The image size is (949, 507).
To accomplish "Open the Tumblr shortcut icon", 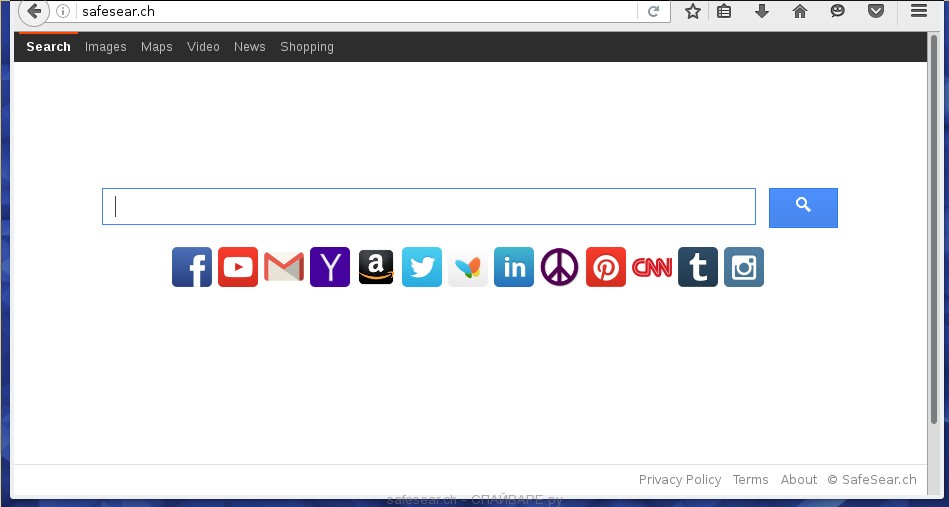I will (698, 267).
